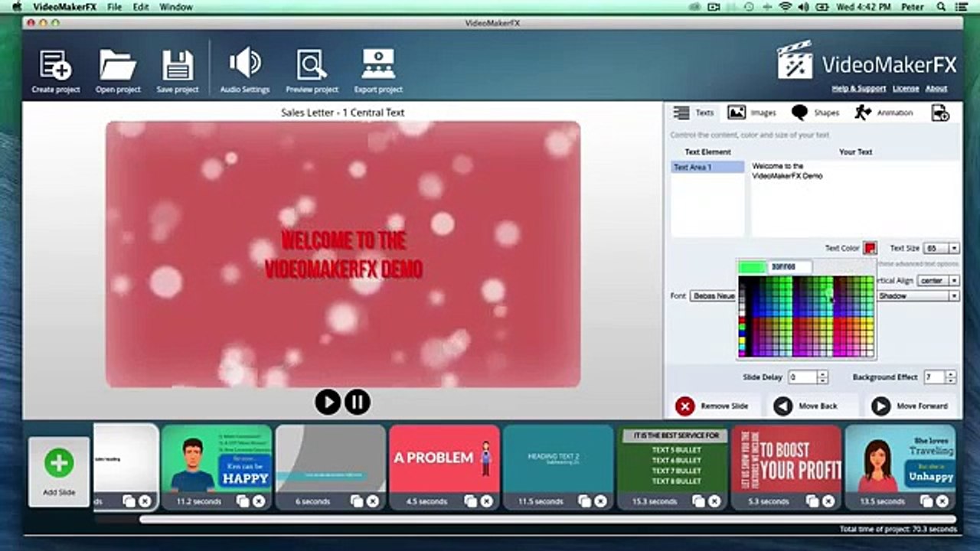Click the Remove Slide button

[x=712, y=406]
